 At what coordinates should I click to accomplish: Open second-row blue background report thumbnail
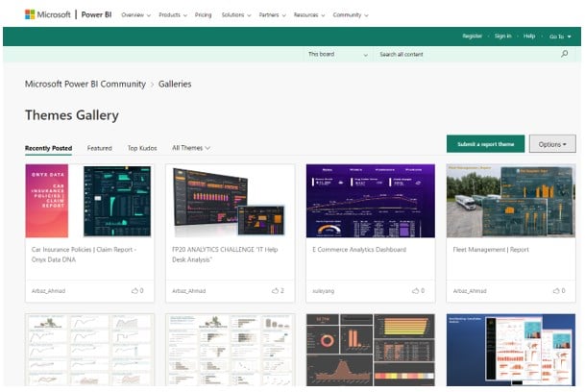pos(511,350)
